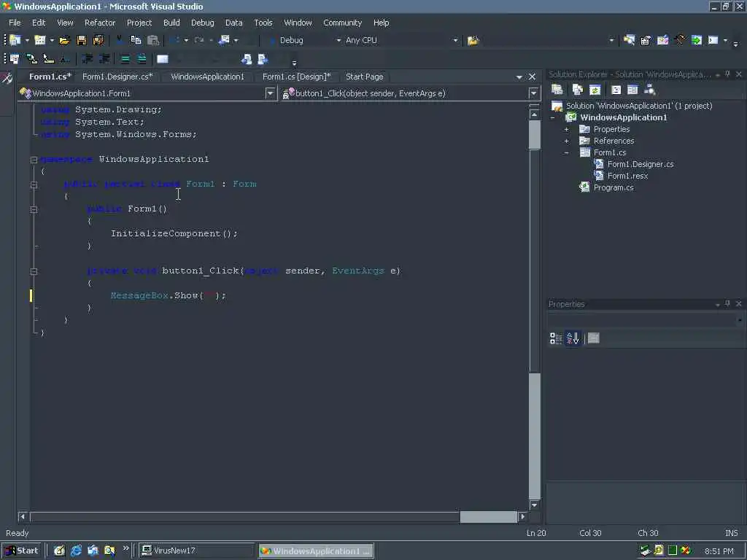Screen dimensions: 747x560
Task: Switch to Form1.Designer.cs* tab
Action: (x=117, y=77)
